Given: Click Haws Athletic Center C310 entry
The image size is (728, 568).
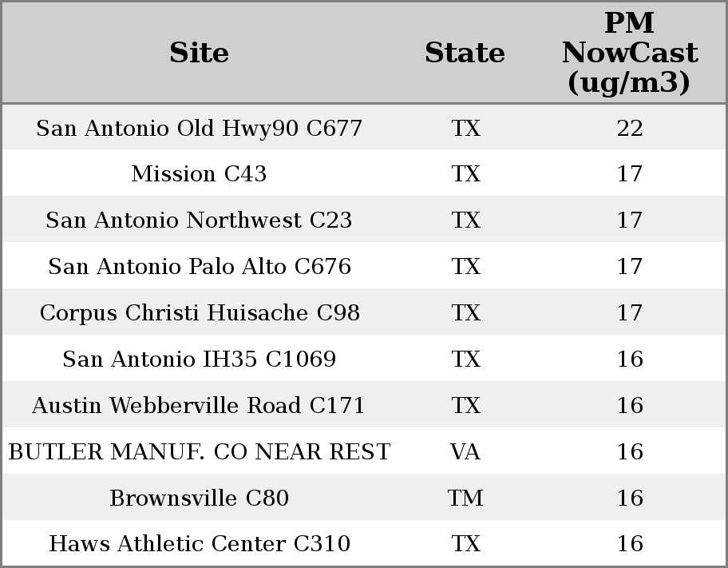Looking at the screenshot, I should pos(199,543).
